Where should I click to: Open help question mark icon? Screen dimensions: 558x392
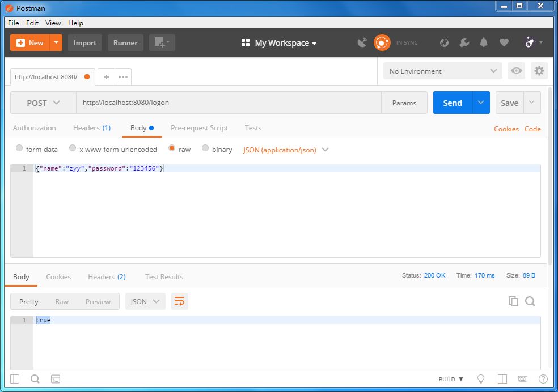[543, 379]
